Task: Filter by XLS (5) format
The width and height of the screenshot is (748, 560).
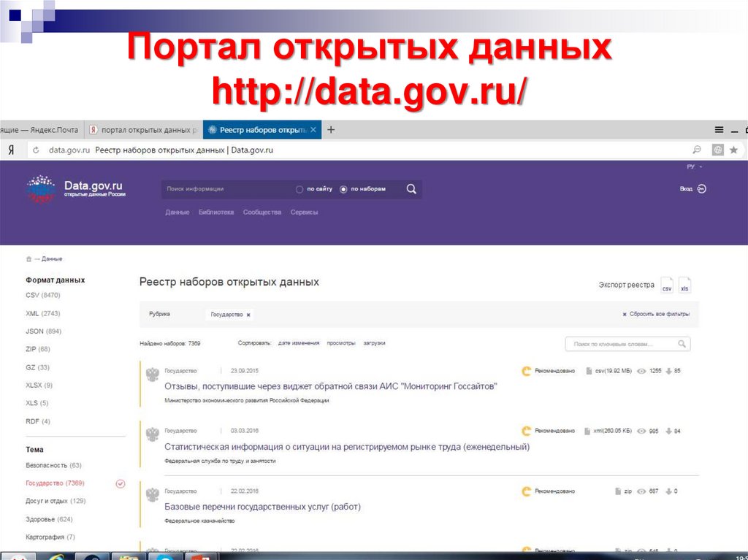Action: tap(37, 403)
